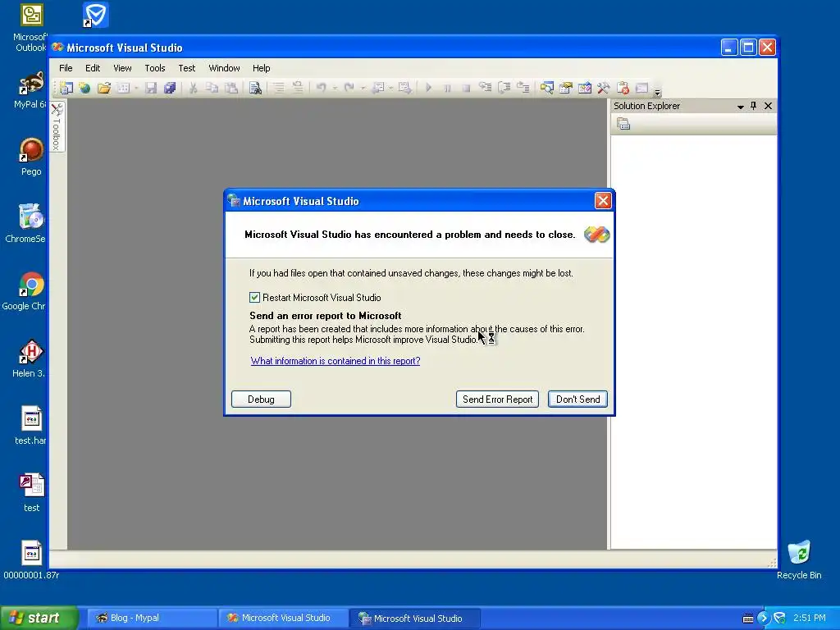
Task: Open the View menu
Action: [x=122, y=68]
